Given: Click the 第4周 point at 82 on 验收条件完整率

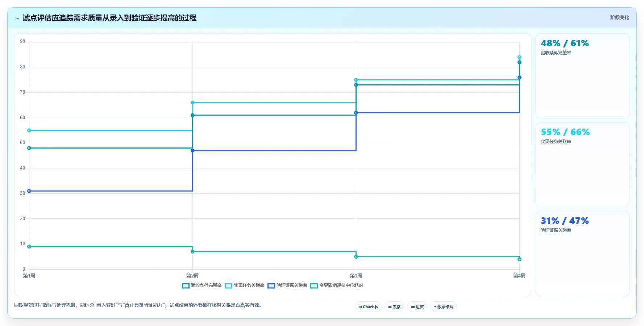Looking at the screenshot, I should pyautogui.click(x=519, y=62).
